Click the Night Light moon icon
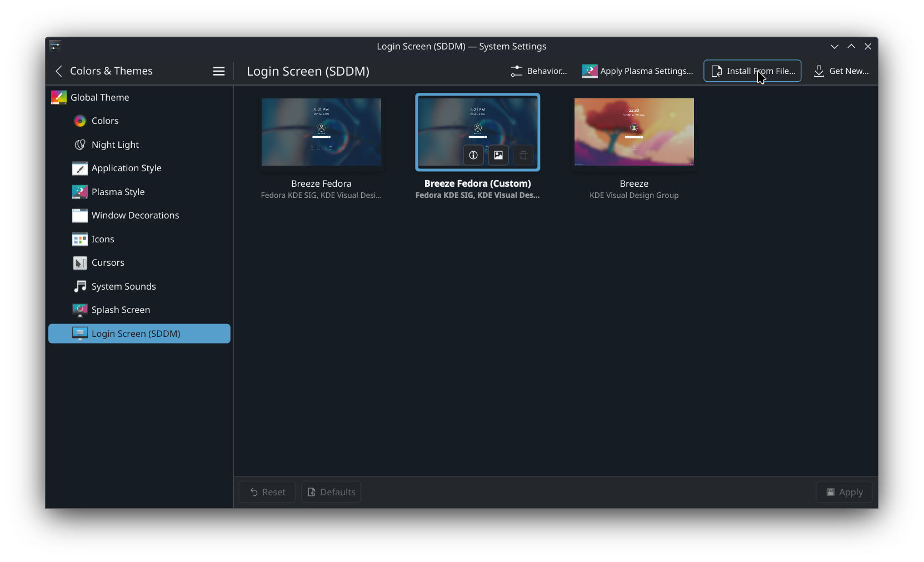Image resolution: width=924 pixels, height=562 pixels. tap(80, 145)
